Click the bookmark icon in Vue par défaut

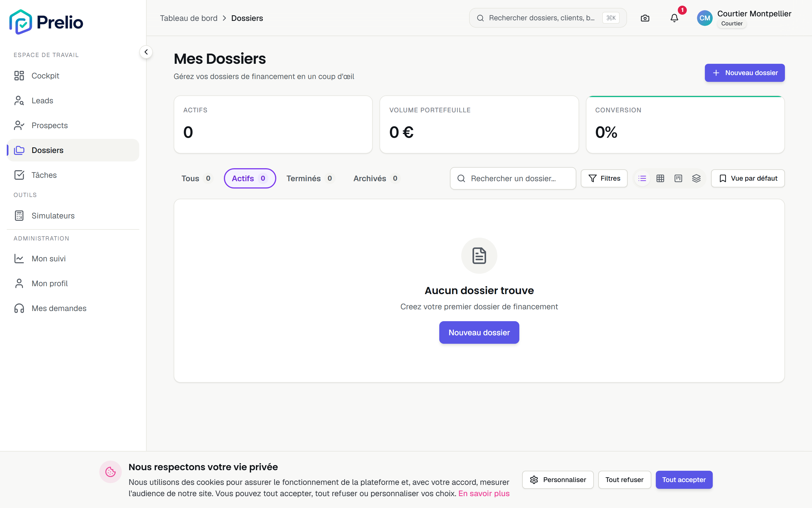click(723, 178)
